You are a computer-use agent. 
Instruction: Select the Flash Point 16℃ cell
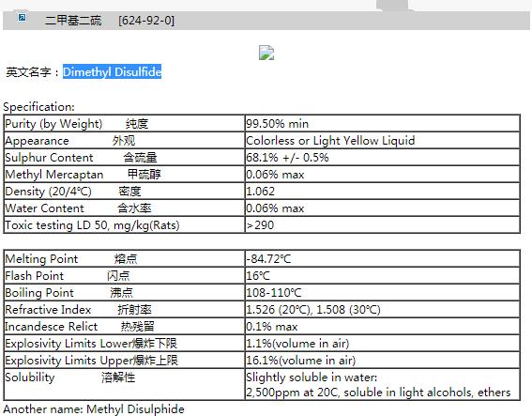[383, 275]
